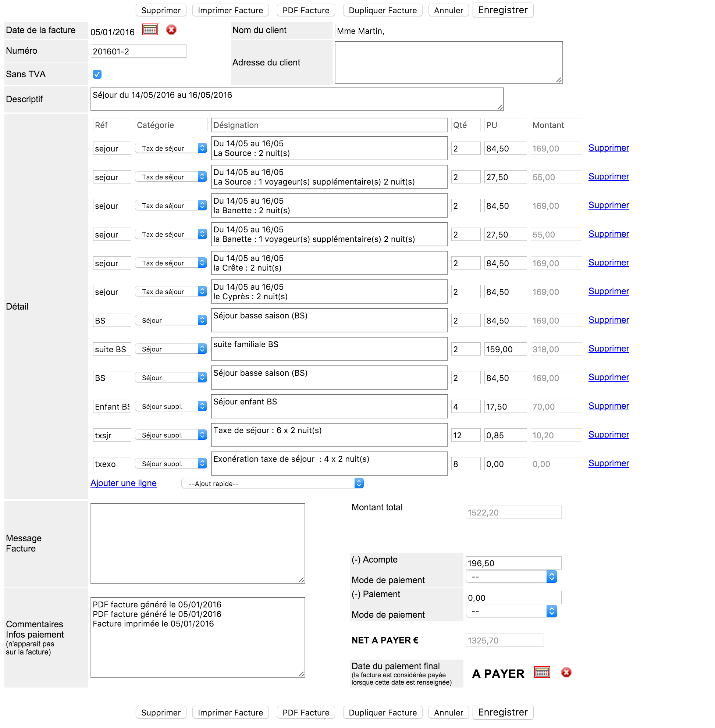Click A PAYER status text
The width and height of the screenshot is (715, 728).
pos(498,674)
